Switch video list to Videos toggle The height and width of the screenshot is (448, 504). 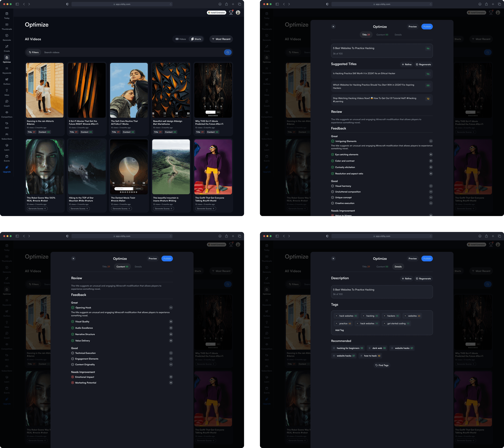[x=181, y=39]
